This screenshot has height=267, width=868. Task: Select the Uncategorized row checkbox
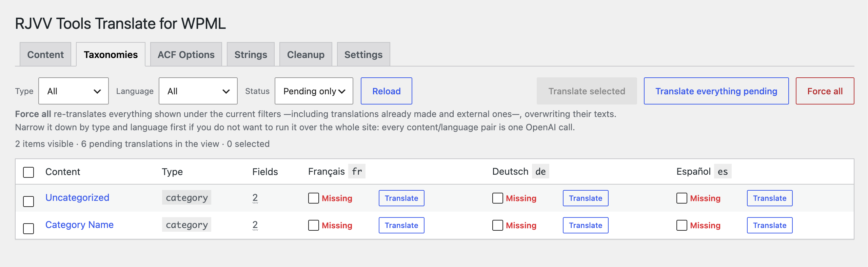pos(28,201)
